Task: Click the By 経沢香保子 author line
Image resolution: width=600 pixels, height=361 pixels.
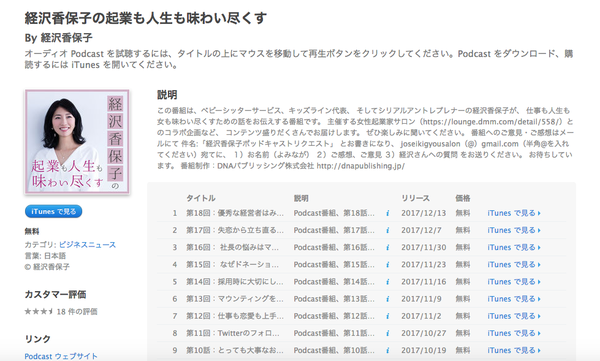Action: click(x=59, y=38)
